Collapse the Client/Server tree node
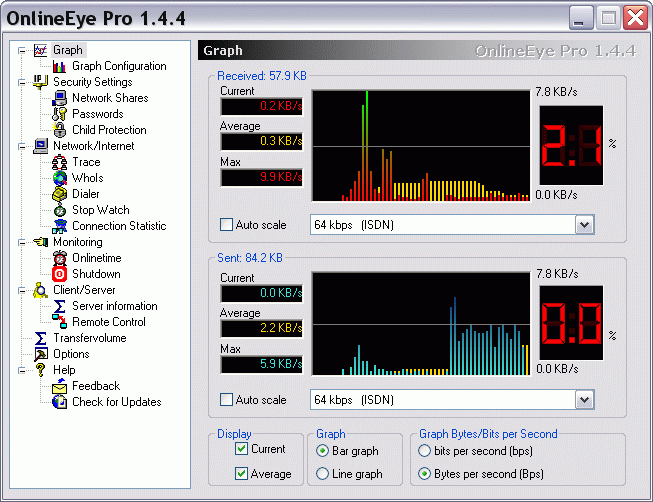653x502 pixels. [x=22, y=290]
